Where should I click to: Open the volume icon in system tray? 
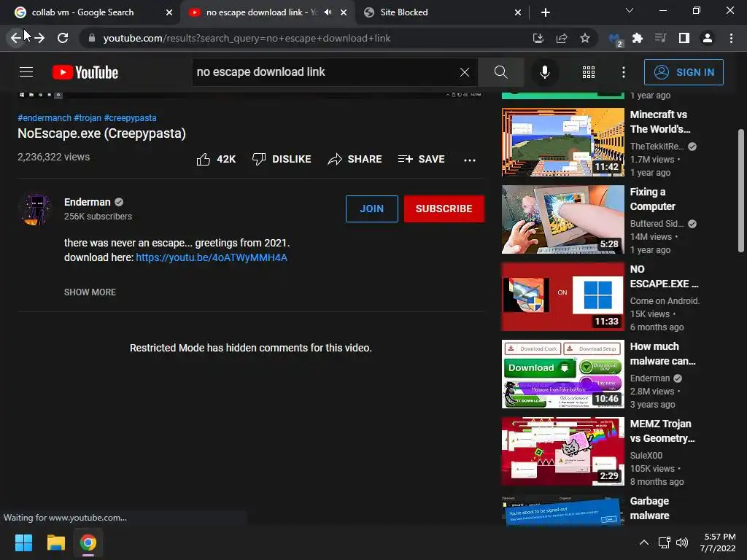pyautogui.click(x=682, y=542)
